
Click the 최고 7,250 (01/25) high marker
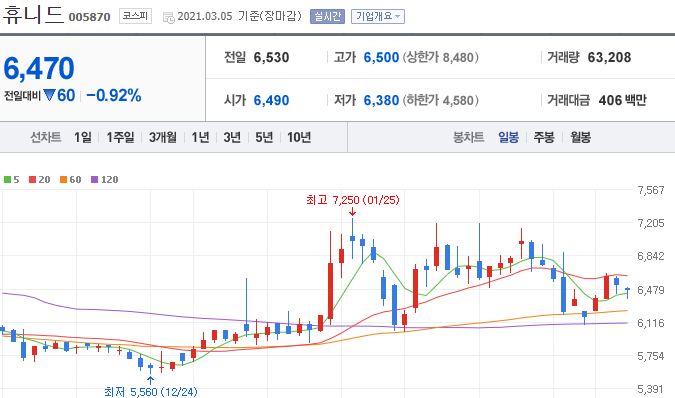353,200
